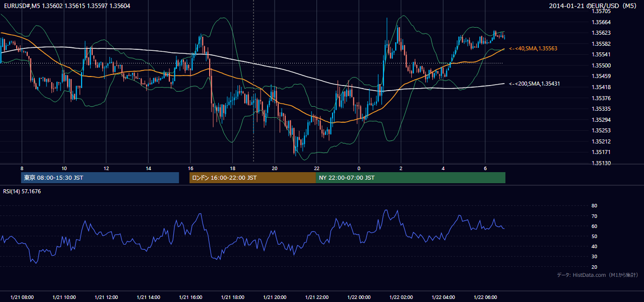This screenshot has width=644, height=302.
Task: Click bottom time label 1/21 14:00
Action: click(148, 297)
